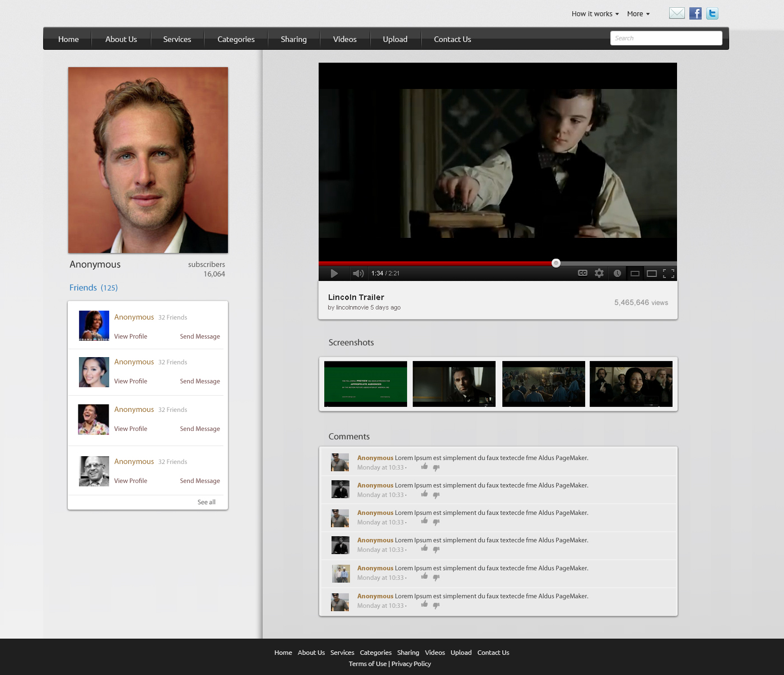The width and height of the screenshot is (784, 675).
Task: Click first comment's Anonymous author name
Action: tap(375, 458)
